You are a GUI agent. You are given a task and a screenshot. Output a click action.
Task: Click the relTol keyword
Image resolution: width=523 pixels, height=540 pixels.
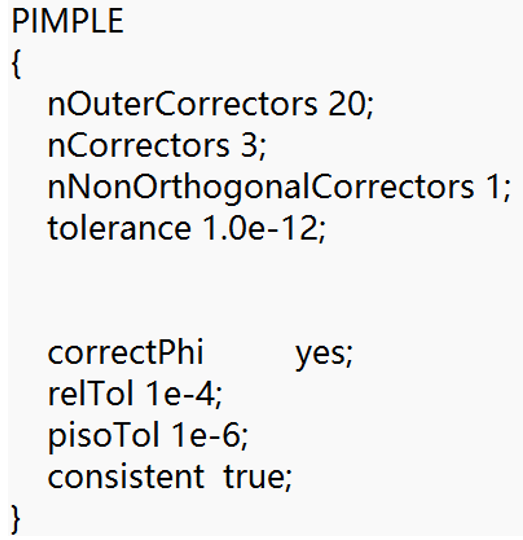pos(90,393)
